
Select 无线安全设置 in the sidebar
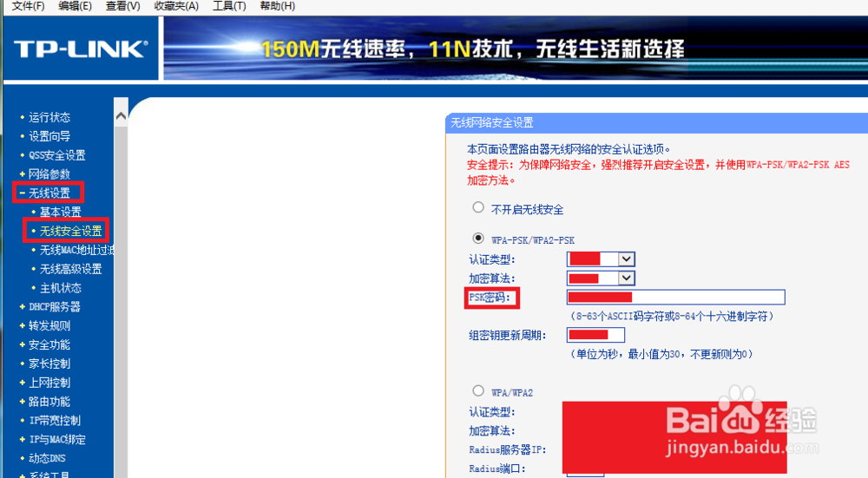pyautogui.click(x=71, y=231)
